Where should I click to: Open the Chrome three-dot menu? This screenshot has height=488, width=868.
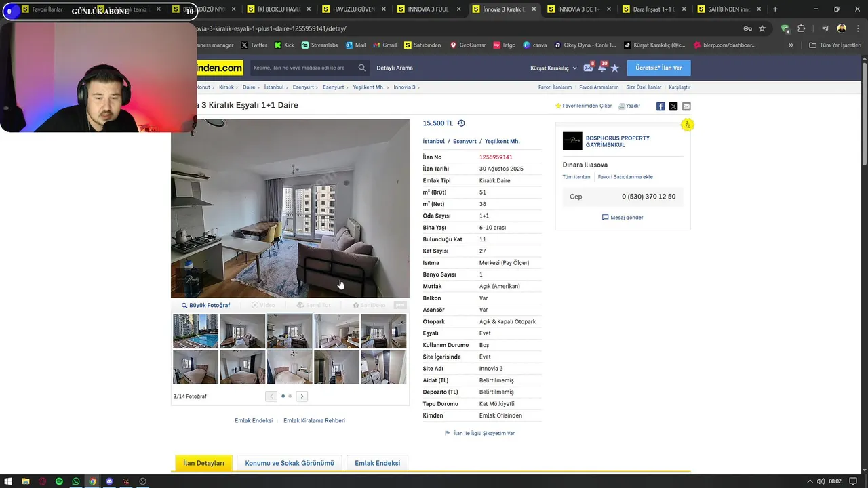pyautogui.click(x=857, y=28)
